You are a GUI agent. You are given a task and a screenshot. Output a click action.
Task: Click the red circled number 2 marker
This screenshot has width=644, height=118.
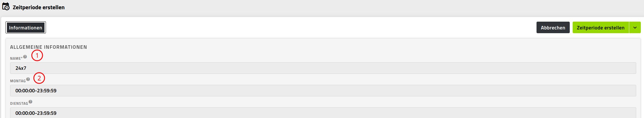tap(39, 78)
